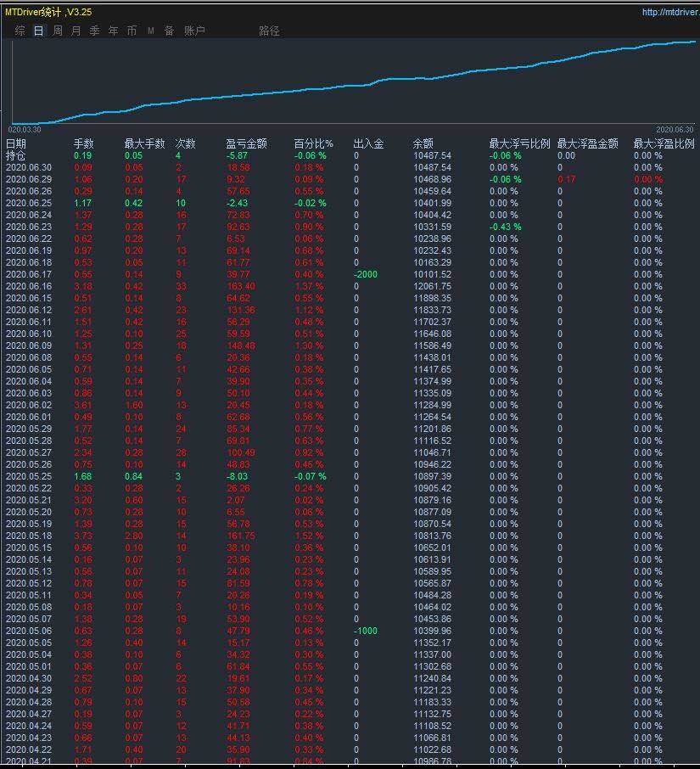The width and height of the screenshot is (700, 769).
Task: Open the 币 currency tab
Action: pos(132,31)
